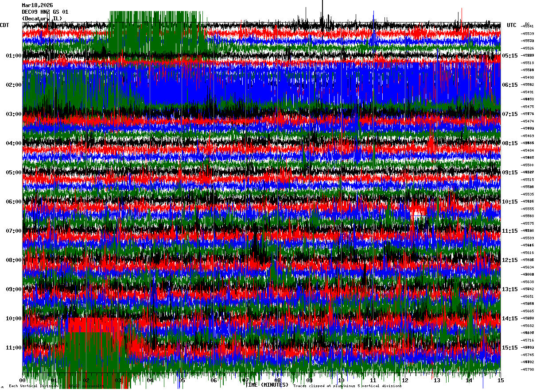This screenshot has height=392, width=536.
Task: Click the '06:15' UTC row label
Action: coord(510,85)
